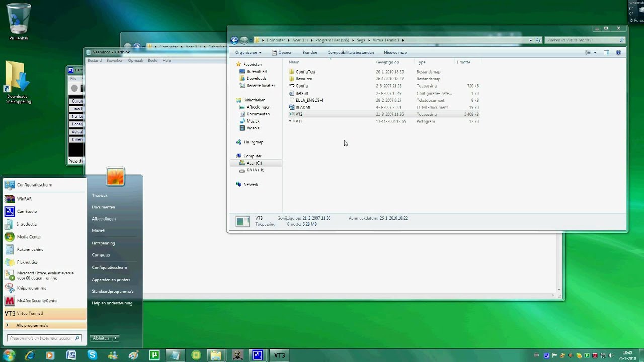Click the Explorer help question mark icon

point(618,53)
